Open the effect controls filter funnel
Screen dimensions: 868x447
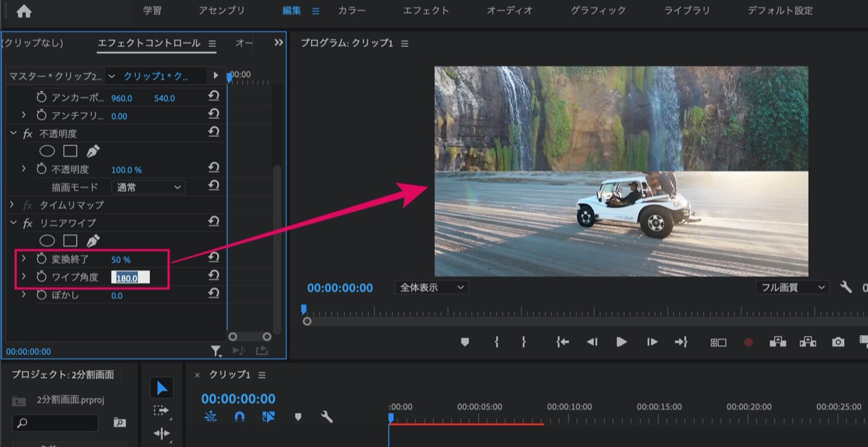pyautogui.click(x=216, y=351)
